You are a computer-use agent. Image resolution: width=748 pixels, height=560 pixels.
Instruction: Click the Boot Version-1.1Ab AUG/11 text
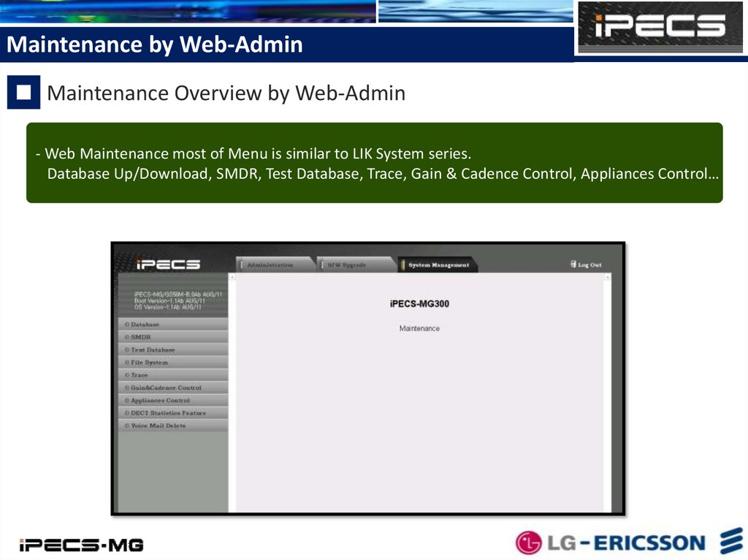pos(169,301)
